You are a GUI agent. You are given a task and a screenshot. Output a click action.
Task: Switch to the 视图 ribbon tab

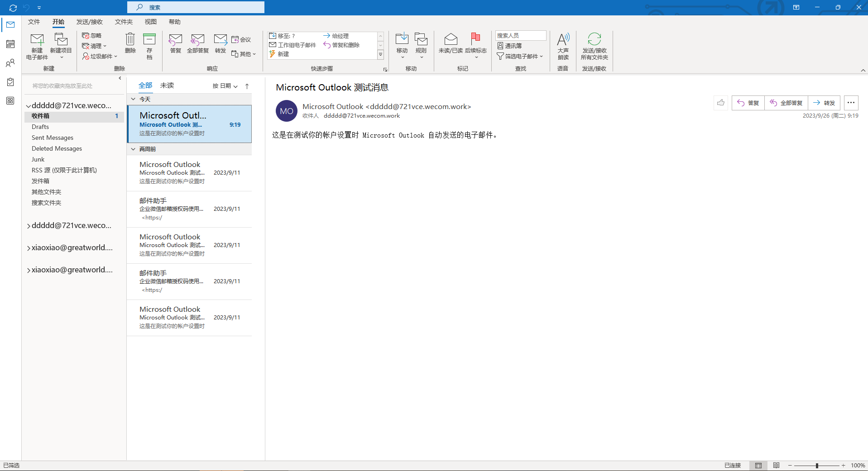click(x=151, y=21)
